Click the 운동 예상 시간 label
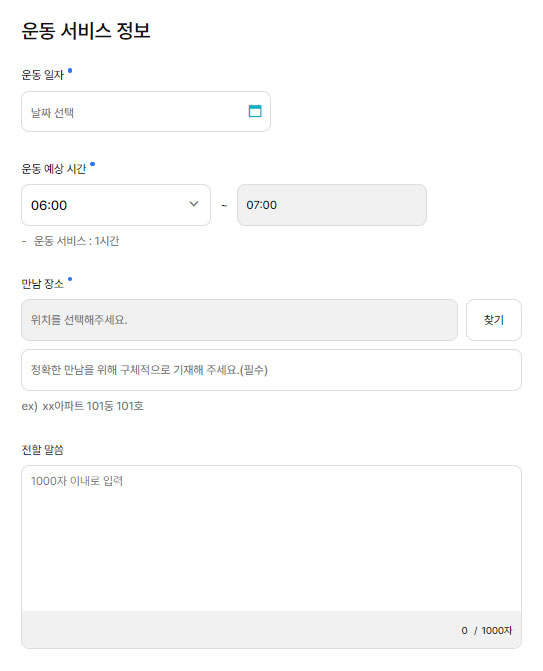This screenshot has width=543, height=671. click(x=54, y=169)
